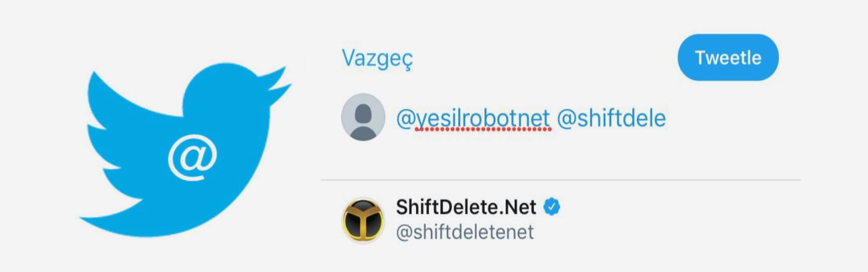Place cursor in empty area after @shiftdele
This screenshot has width=868, height=272.
coord(730,118)
